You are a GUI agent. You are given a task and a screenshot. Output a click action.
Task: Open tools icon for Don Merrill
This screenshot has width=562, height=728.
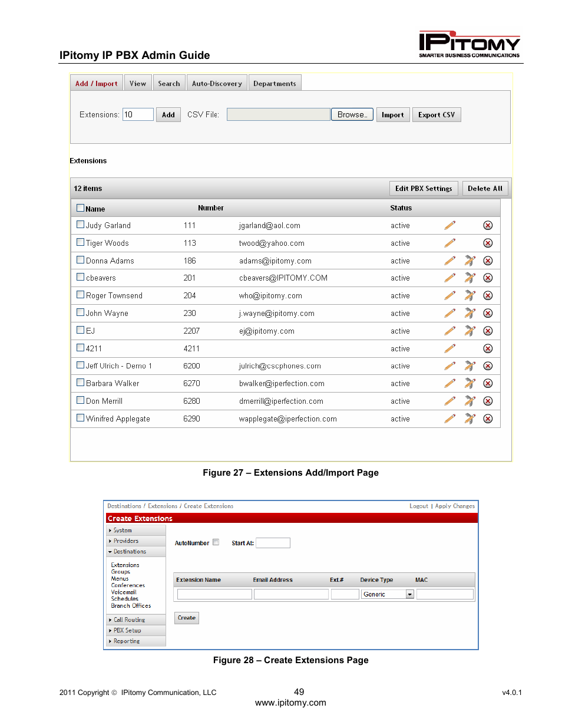pyautogui.click(x=470, y=401)
